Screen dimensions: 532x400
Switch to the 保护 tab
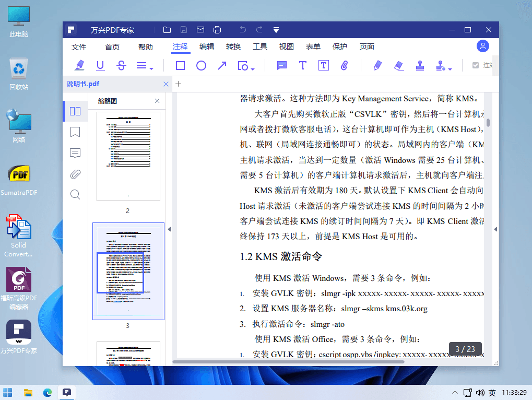tap(340, 46)
